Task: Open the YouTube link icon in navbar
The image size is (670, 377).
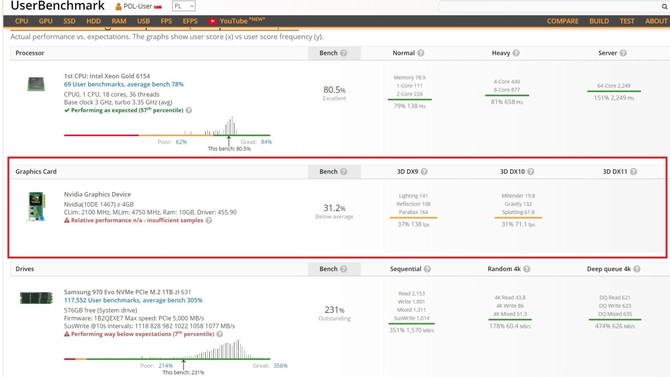Action: [212, 21]
